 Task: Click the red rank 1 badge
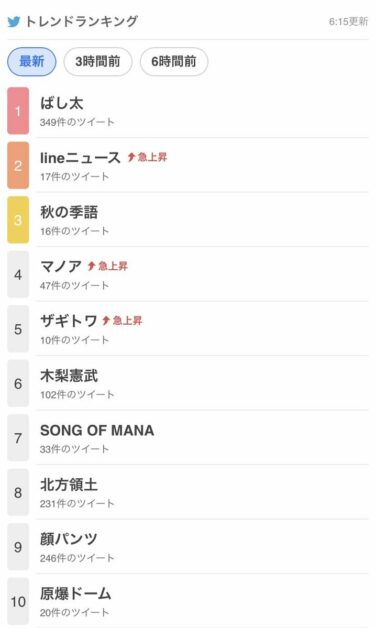point(18,111)
